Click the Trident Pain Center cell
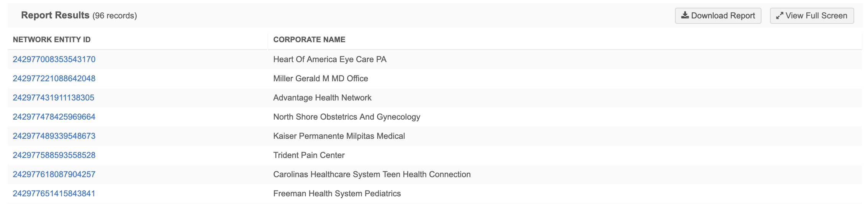 (x=309, y=155)
